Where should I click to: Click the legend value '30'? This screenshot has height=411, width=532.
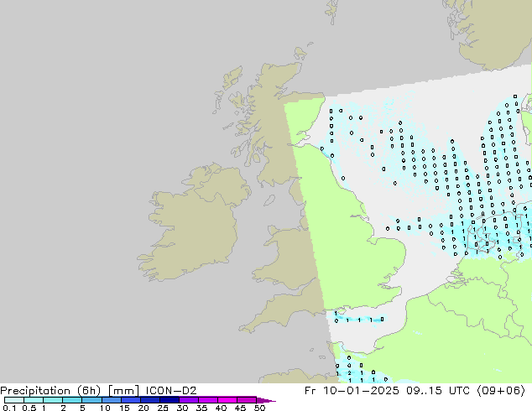[182, 408]
